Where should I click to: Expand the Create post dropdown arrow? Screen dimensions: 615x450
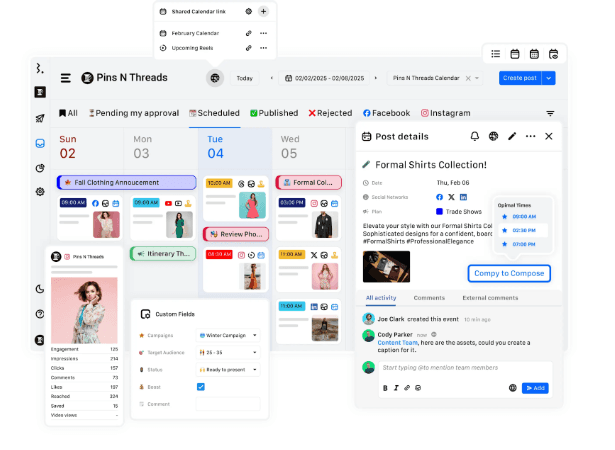(x=549, y=78)
